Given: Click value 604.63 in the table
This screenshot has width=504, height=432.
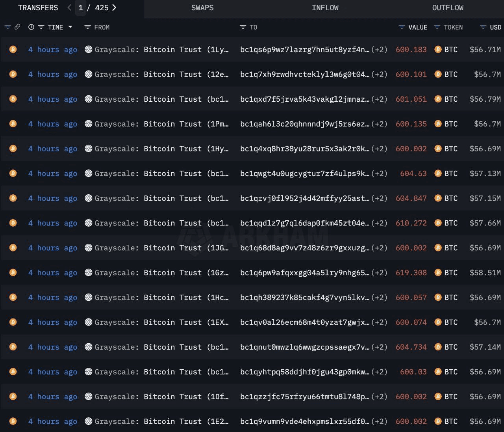Looking at the screenshot, I should pyautogui.click(x=413, y=174).
